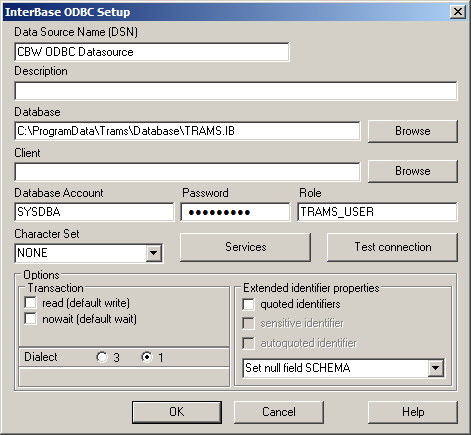Open the Set null field SCHEMA dropdown arrow

435,368
